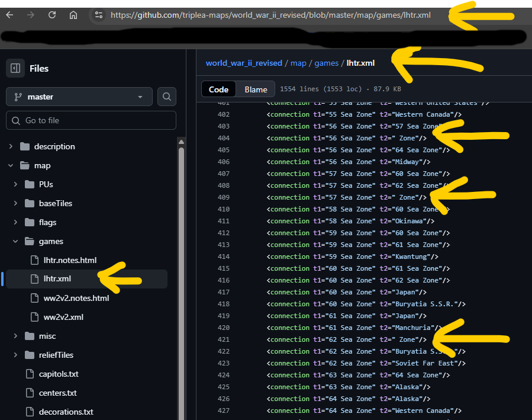Open the map breadcrumb link
532x420 pixels.
298,63
